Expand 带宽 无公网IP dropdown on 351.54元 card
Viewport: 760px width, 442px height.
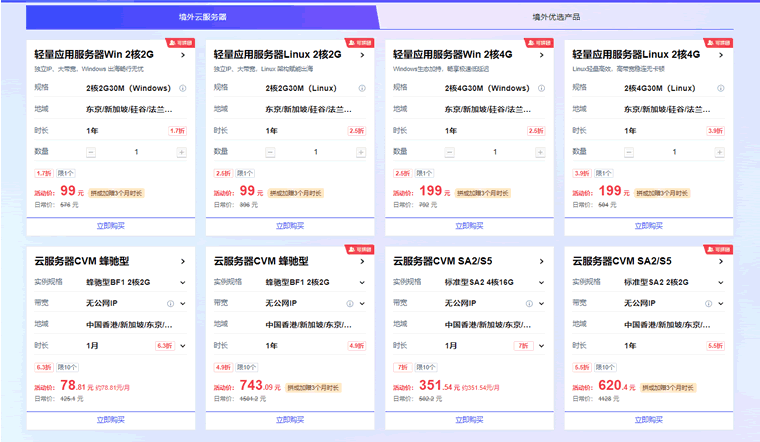(x=541, y=304)
